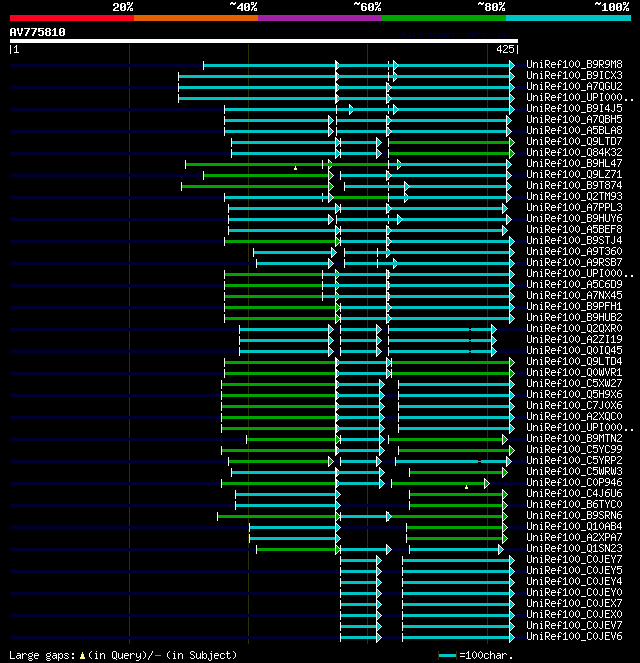Screen dimensions: 640x663
Task: Open the UniRef100_A5BEF8 entry
Action: pos(574,229)
